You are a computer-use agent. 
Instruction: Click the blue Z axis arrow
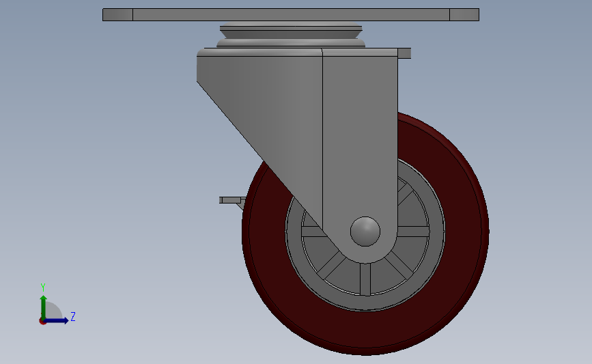(x=57, y=320)
